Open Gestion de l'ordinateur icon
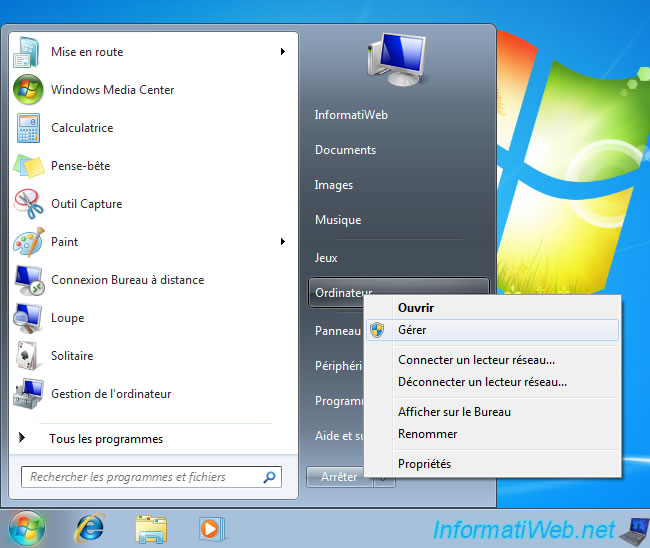The height and width of the screenshot is (548, 650). (28, 394)
